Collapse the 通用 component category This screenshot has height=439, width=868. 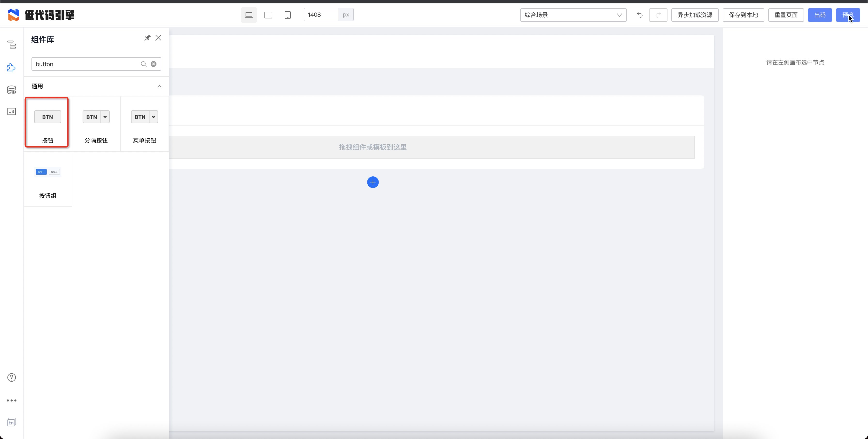point(159,86)
